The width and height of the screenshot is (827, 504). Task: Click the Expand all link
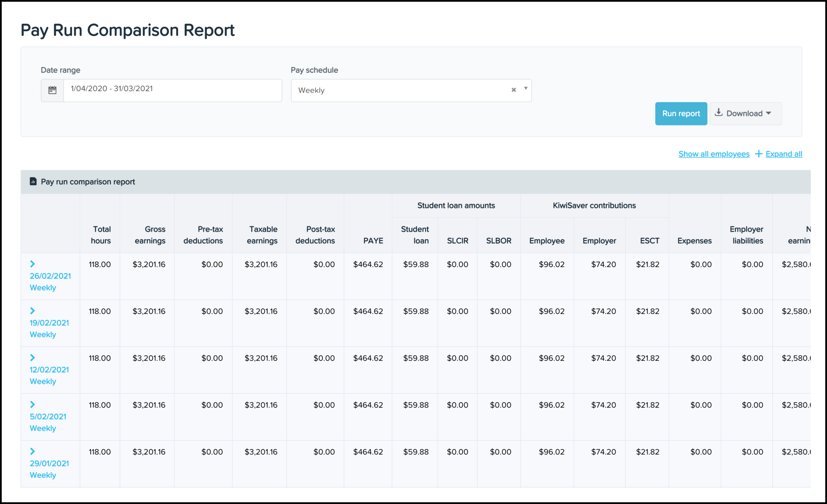pos(784,154)
